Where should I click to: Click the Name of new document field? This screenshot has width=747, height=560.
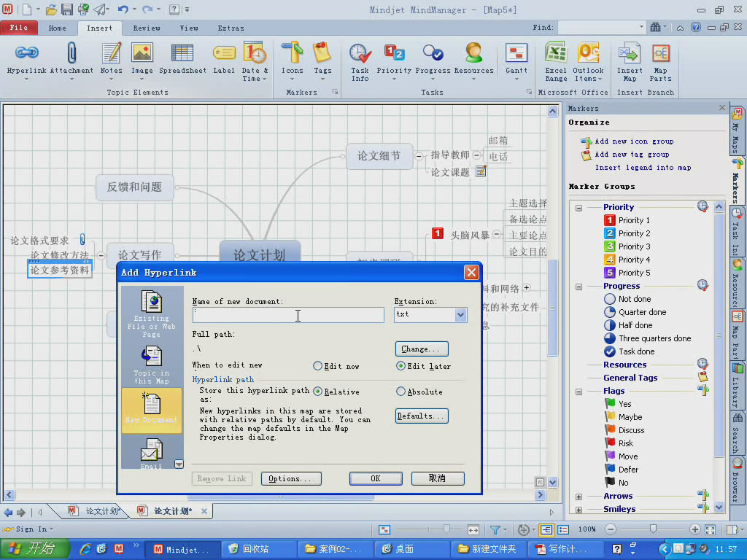(x=288, y=315)
